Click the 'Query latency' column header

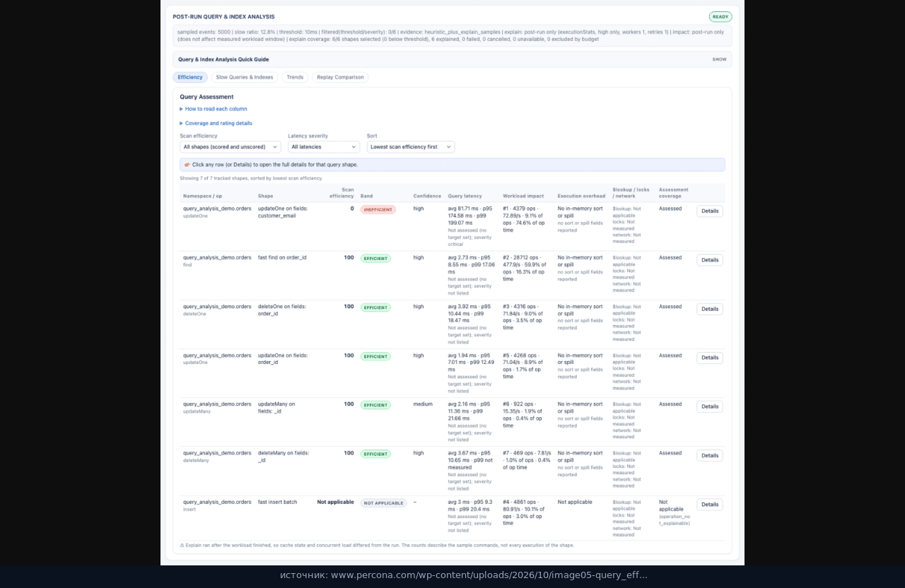click(465, 196)
